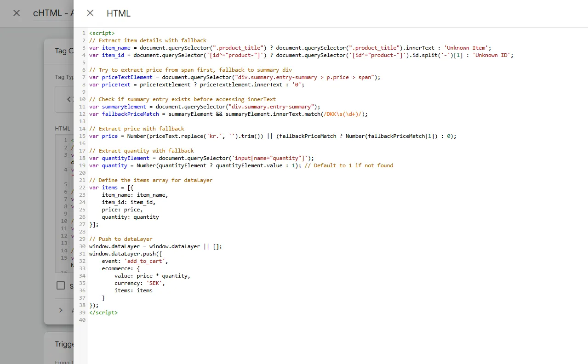Click the 'var price = Number' line
Image resolution: width=588 pixels, height=364 pixels.
(x=273, y=136)
